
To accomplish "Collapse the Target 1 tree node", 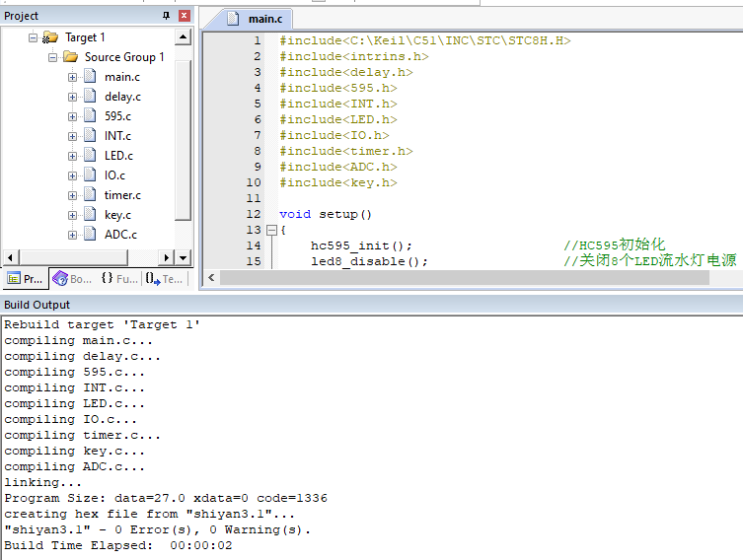I will [x=33, y=37].
